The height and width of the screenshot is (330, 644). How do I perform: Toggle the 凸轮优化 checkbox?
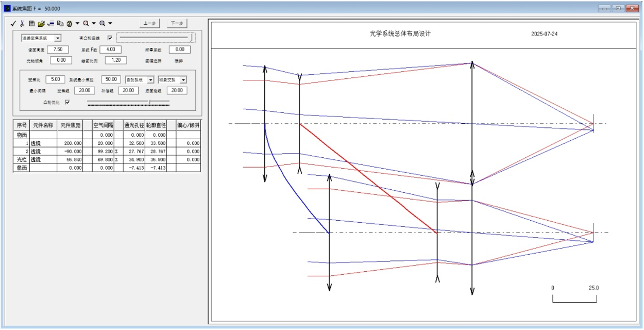pyautogui.click(x=67, y=102)
